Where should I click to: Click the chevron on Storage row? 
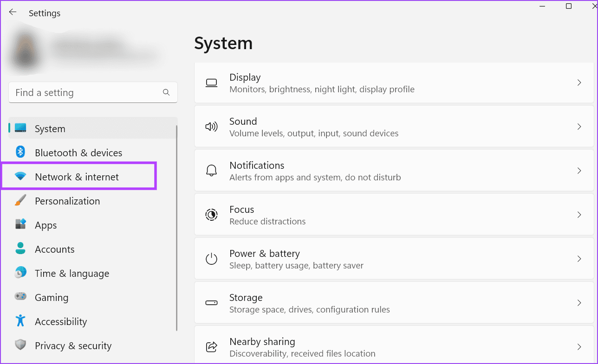(x=579, y=303)
